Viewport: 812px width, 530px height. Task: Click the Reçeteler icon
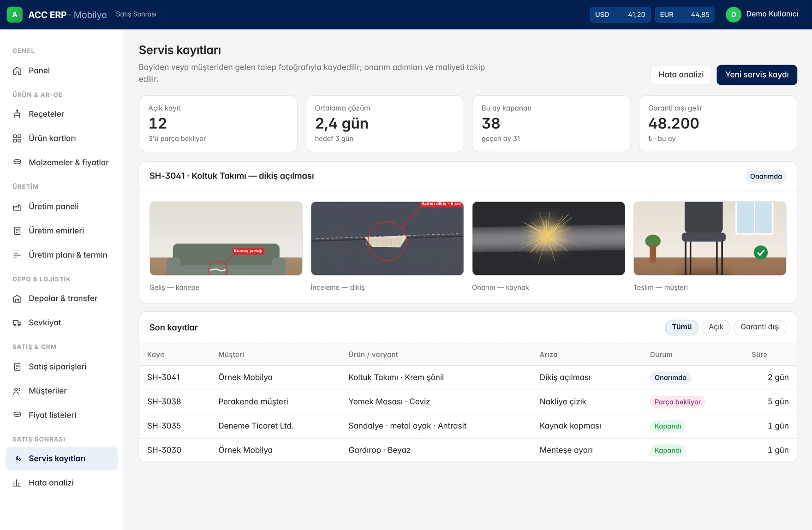17,114
